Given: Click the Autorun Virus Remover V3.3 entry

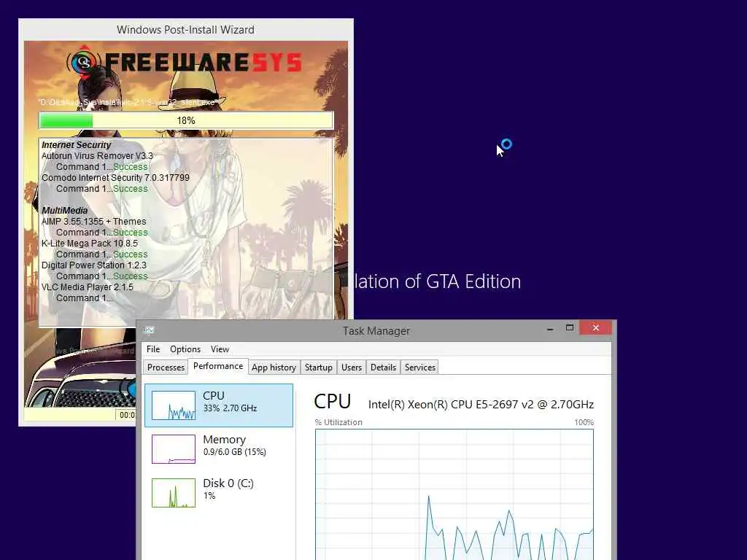Looking at the screenshot, I should (97, 156).
